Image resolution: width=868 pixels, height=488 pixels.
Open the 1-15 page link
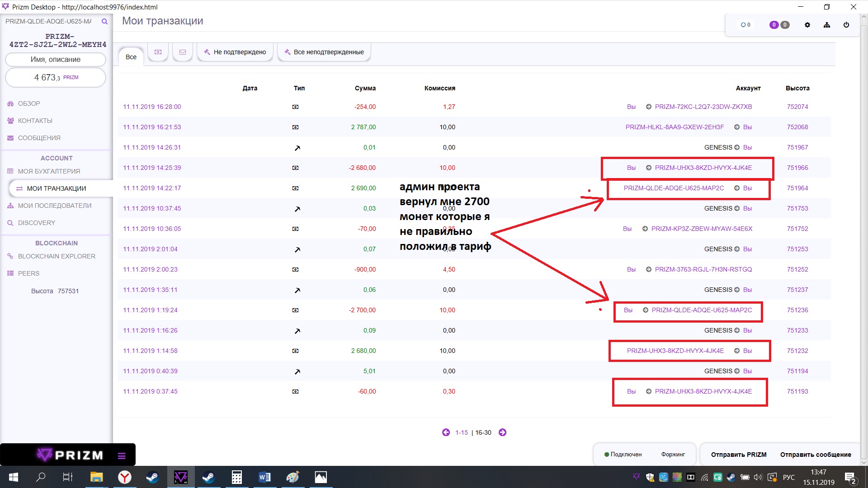point(462,432)
